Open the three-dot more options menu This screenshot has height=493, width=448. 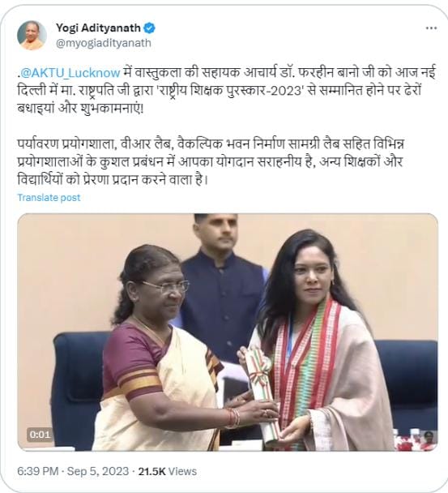click(431, 28)
